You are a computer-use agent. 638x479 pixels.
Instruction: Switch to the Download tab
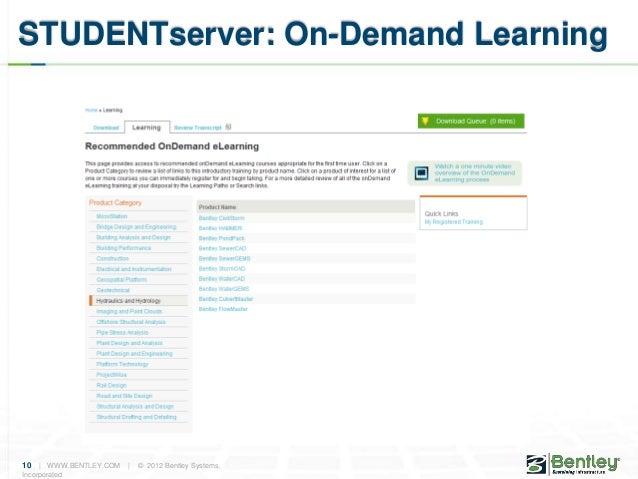click(106, 128)
